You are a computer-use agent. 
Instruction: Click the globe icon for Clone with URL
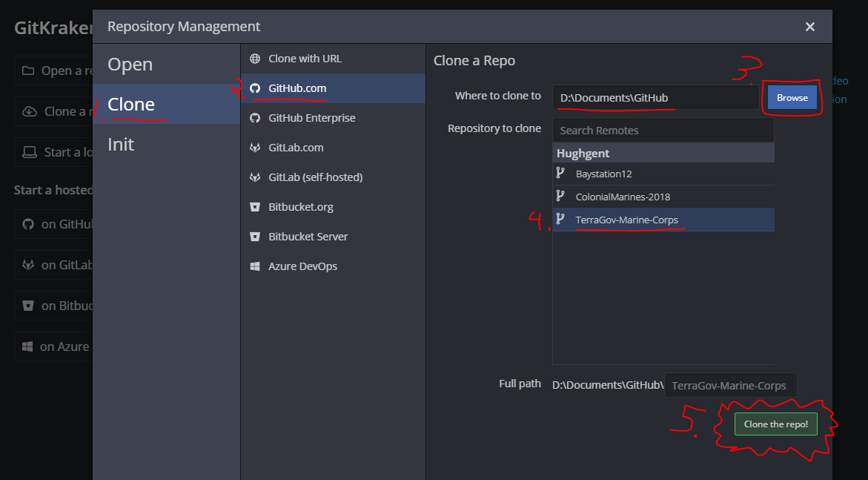click(255, 59)
